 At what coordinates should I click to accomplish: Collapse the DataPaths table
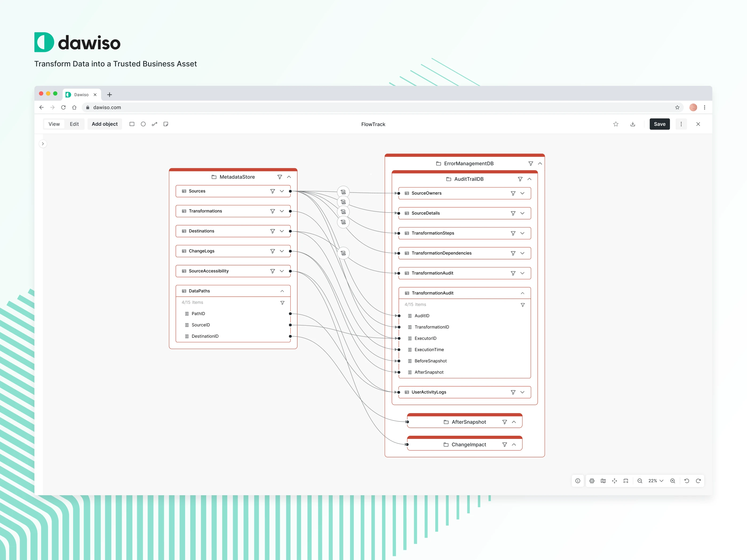(x=282, y=291)
